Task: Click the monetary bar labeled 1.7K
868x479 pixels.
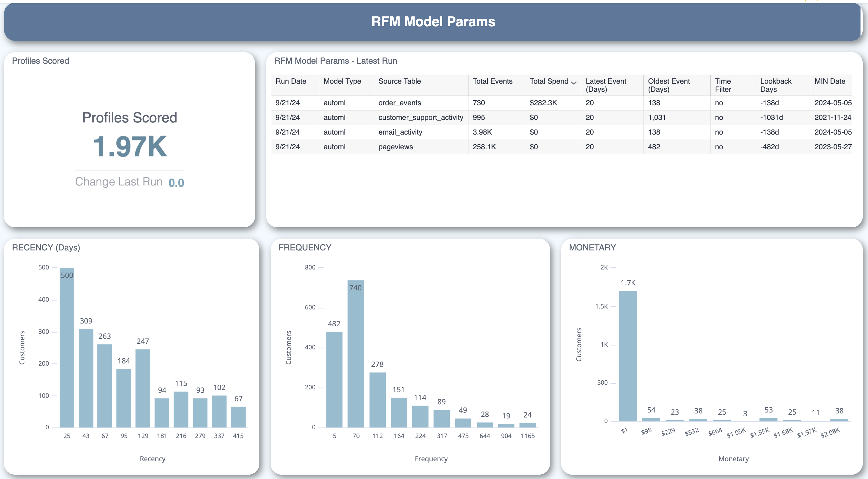Action: [628, 356]
